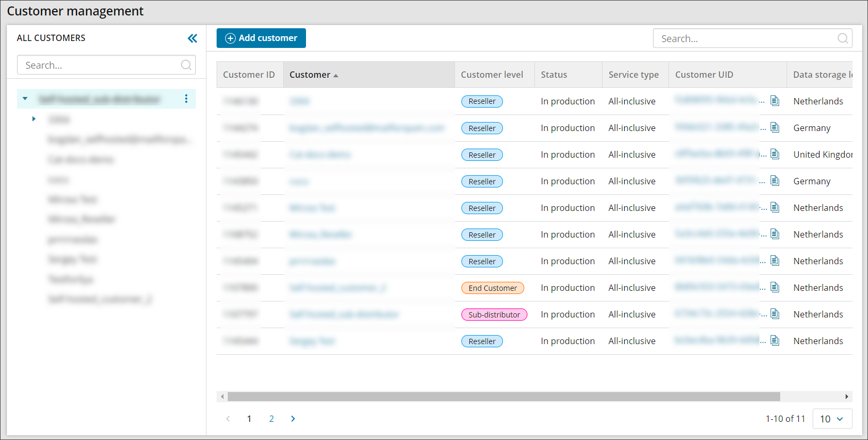Image resolution: width=868 pixels, height=440 pixels.
Task: Copy Customer UID in the Sub-distributor row
Action: click(775, 314)
